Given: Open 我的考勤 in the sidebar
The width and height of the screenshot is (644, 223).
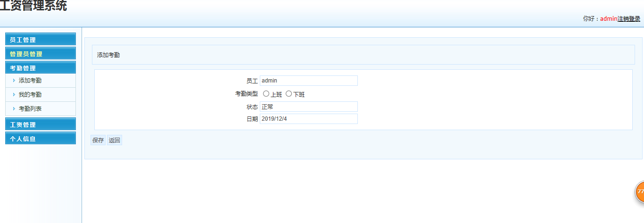Looking at the screenshot, I should point(30,95).
